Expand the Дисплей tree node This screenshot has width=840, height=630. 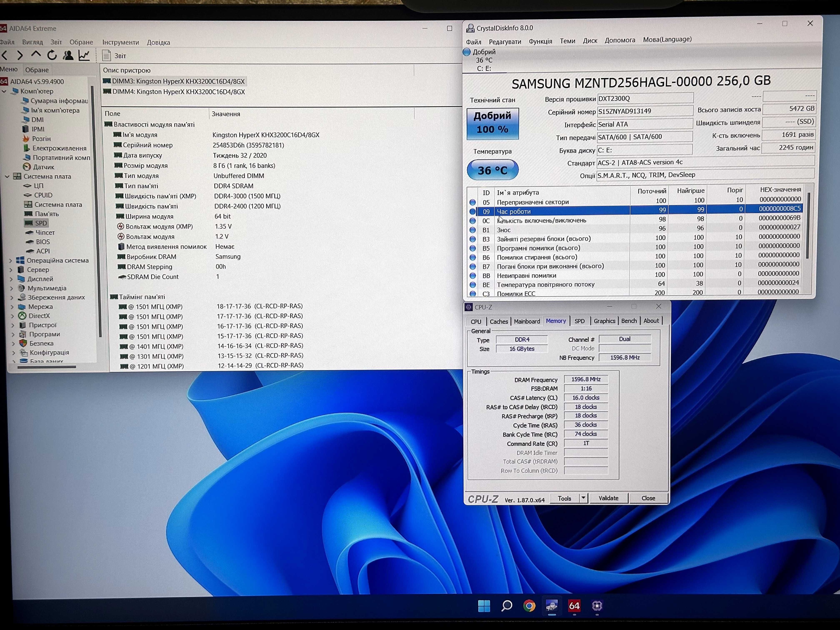11,279
